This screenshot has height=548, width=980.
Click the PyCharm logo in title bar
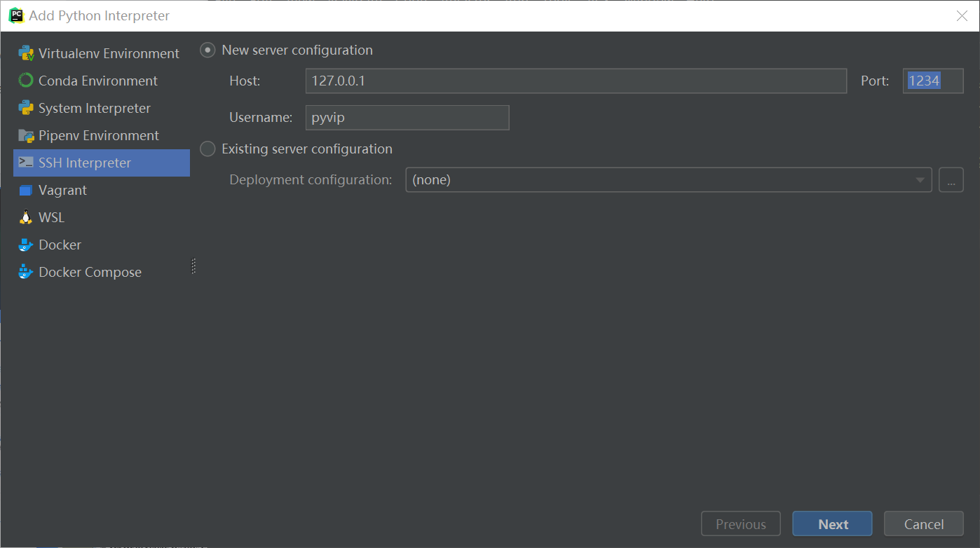click(16, 15)
